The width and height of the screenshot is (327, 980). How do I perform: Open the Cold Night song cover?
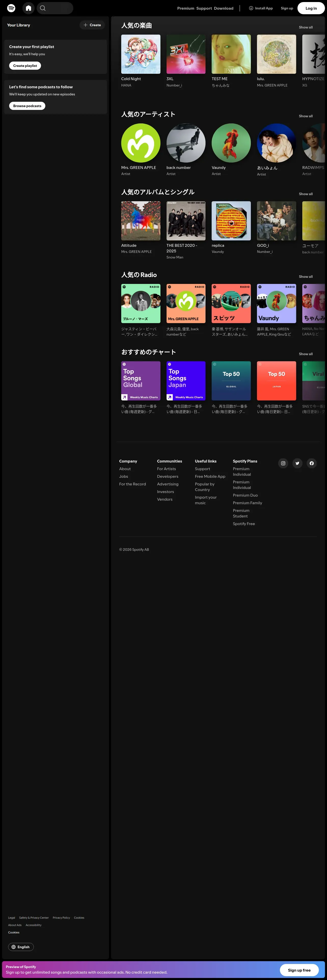[141, 54]
